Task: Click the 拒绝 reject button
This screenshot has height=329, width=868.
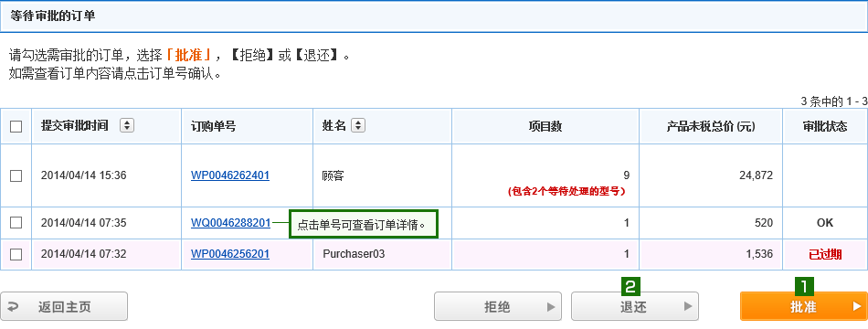Action: (498, 306)
